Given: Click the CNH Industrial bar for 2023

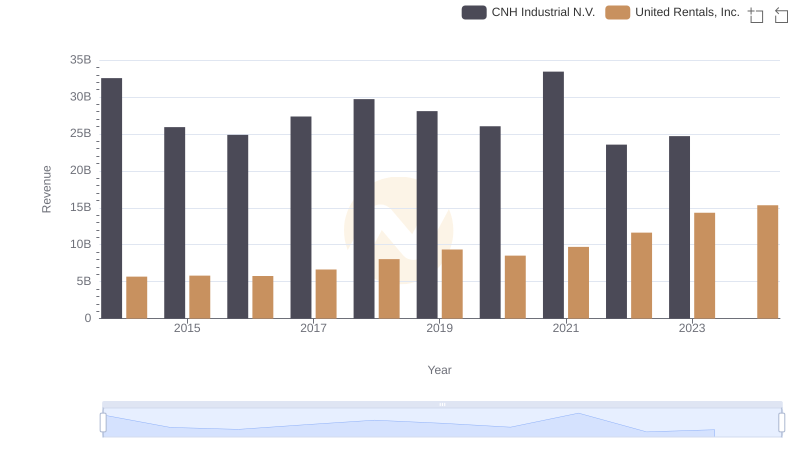Looking at the screenshot, I should point(680,227).
